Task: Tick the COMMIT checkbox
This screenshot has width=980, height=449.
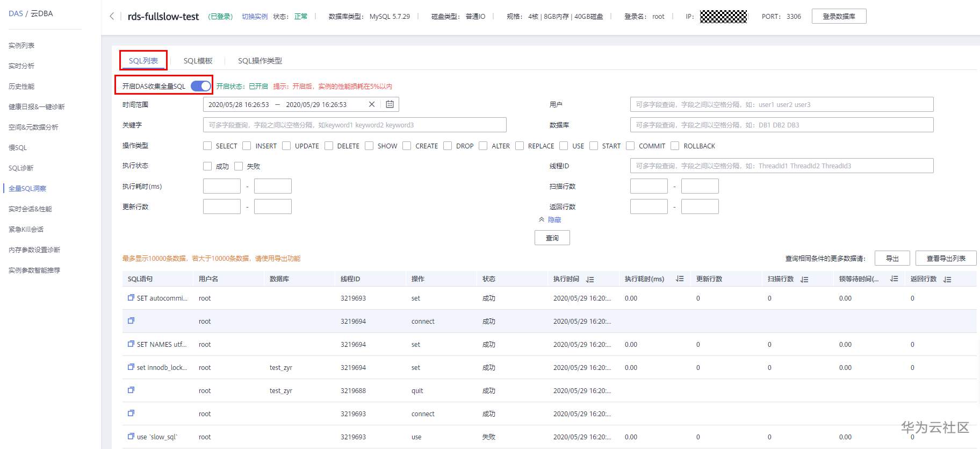Action: (x=630, y=146)
